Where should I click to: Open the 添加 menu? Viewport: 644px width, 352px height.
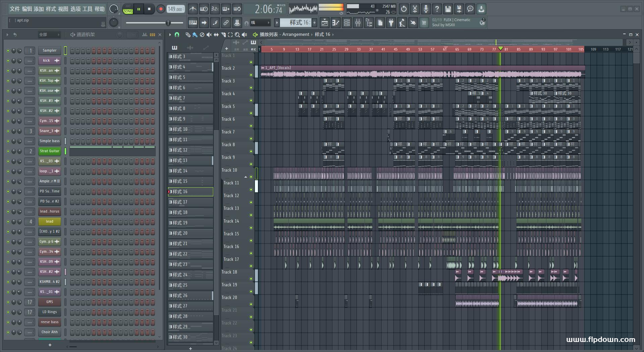tap(39, 9)
